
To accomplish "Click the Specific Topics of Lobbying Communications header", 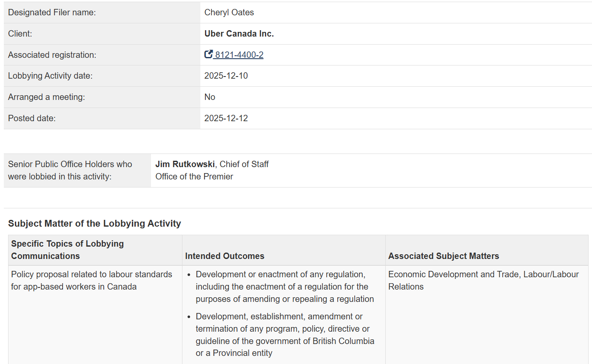I will tap(67, 250).
